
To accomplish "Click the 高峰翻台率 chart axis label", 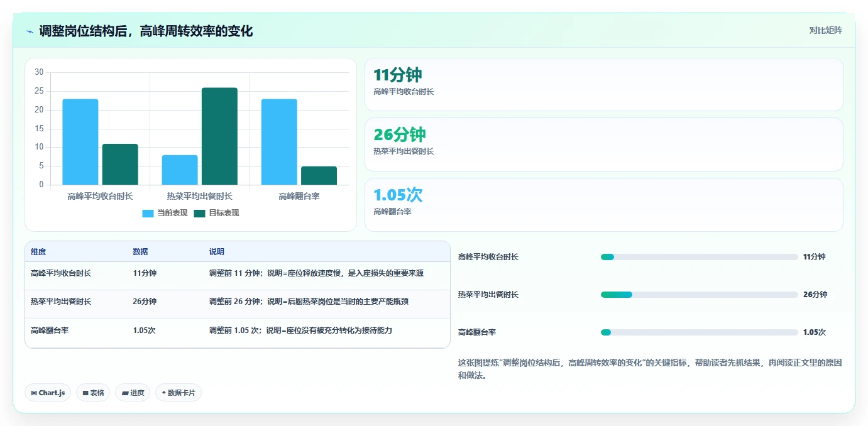I will (x=299, y=197).
